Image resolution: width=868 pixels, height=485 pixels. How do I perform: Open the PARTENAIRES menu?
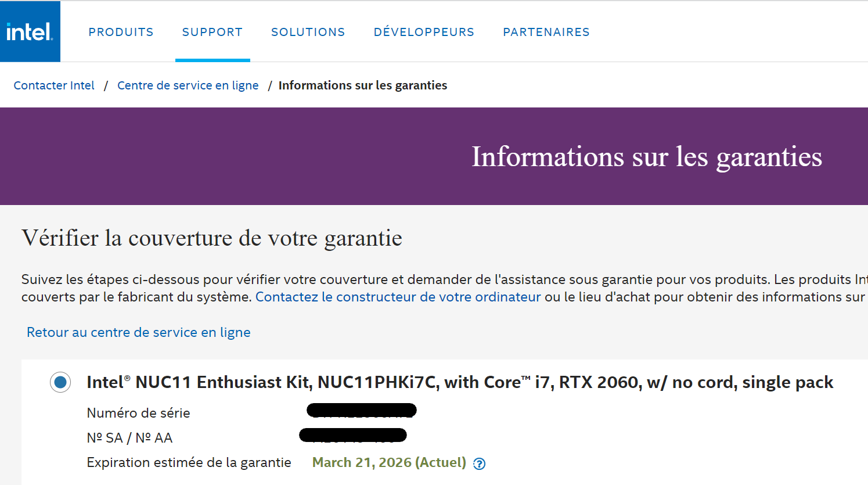546,32
